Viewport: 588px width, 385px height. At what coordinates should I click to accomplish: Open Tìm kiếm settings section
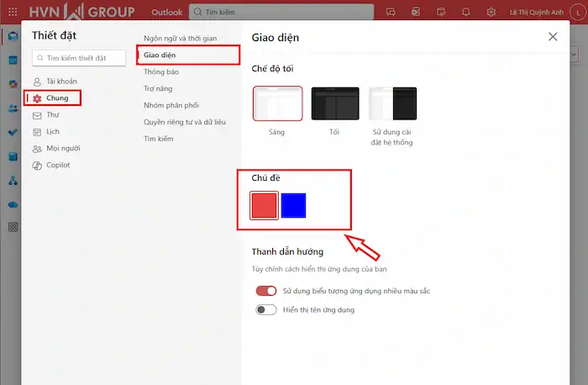[x=159, y=139]
